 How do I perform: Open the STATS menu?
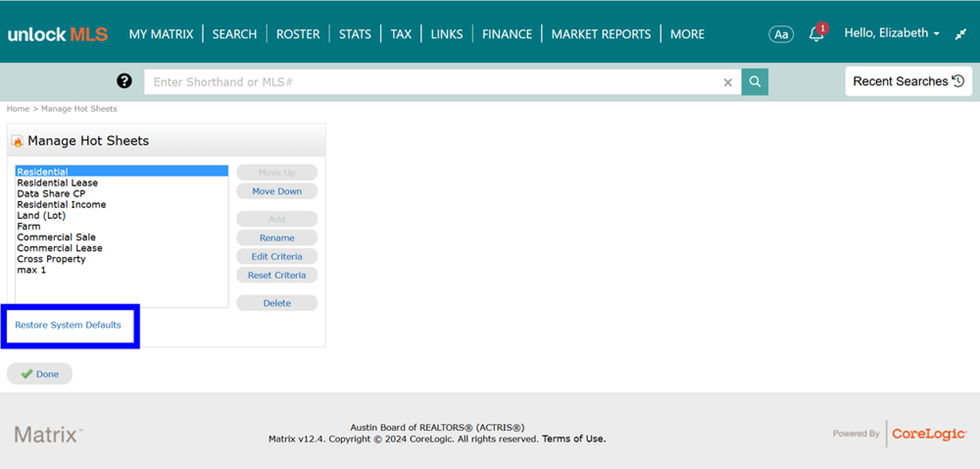coord(355,34)
